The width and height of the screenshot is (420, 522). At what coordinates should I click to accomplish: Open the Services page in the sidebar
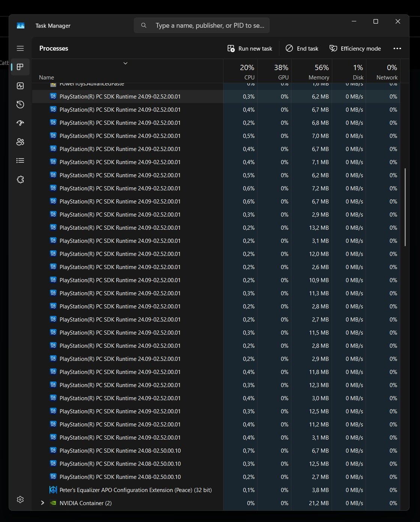(x=20, y=179)
